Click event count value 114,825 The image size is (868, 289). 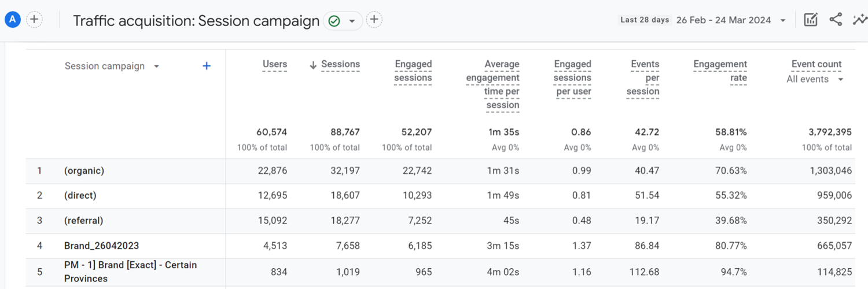[x=834, y=272]
